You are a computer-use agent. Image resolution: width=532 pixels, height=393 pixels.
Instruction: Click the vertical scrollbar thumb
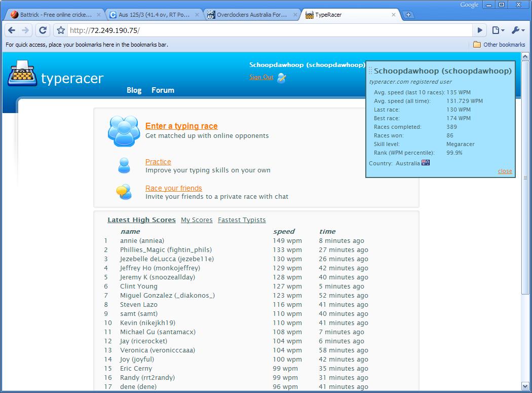[525, 177]
